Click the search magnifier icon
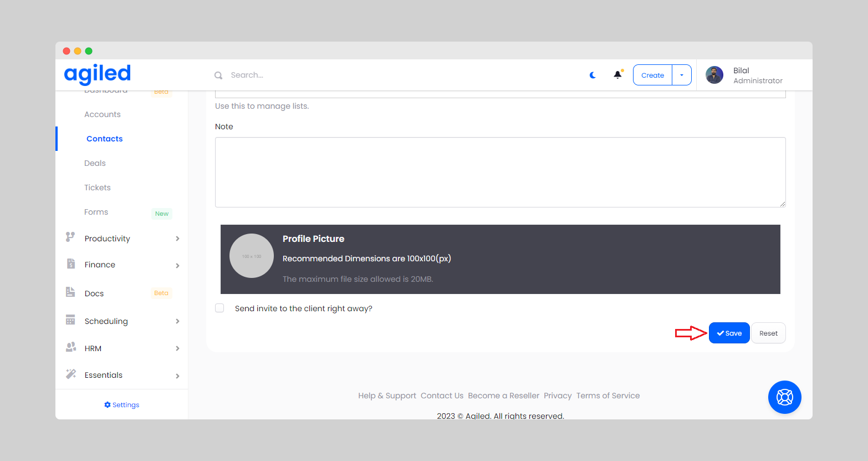This screenshot has height=461, width=868. point(218,75)
